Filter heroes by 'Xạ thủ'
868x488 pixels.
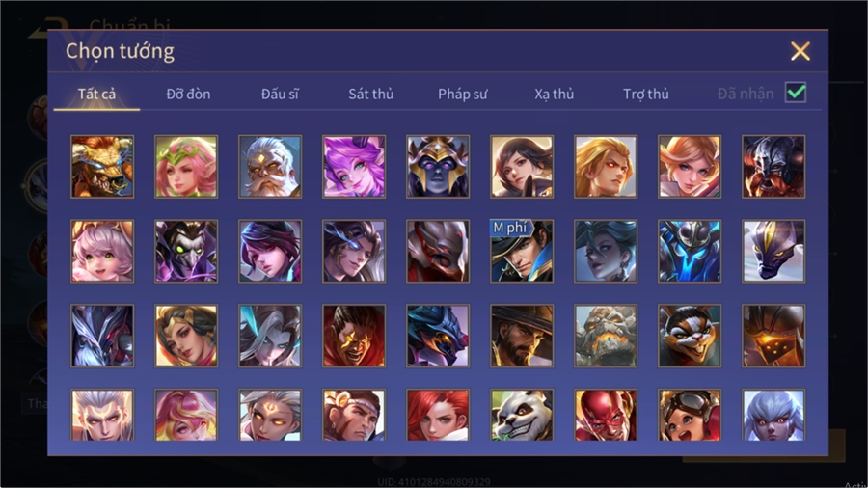[555, 95]
